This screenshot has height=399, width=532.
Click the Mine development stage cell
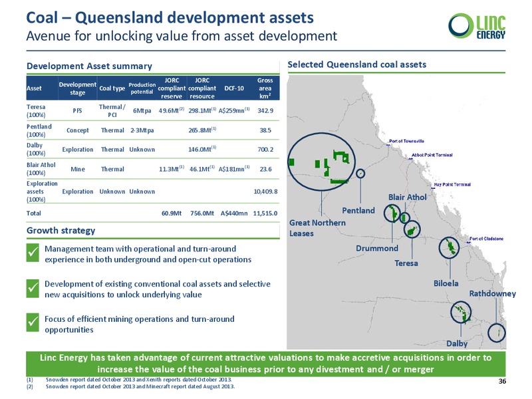click(x=78, y=169)
